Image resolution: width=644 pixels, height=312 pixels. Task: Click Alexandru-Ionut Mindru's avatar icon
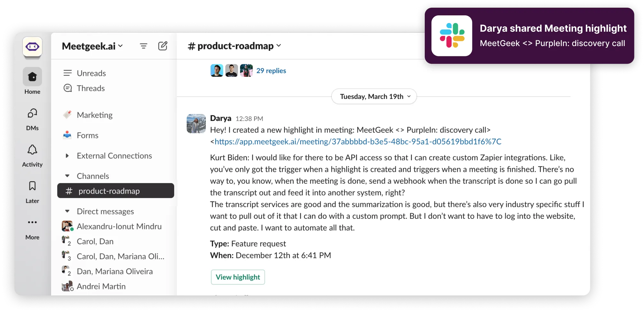tap(67, 226)
